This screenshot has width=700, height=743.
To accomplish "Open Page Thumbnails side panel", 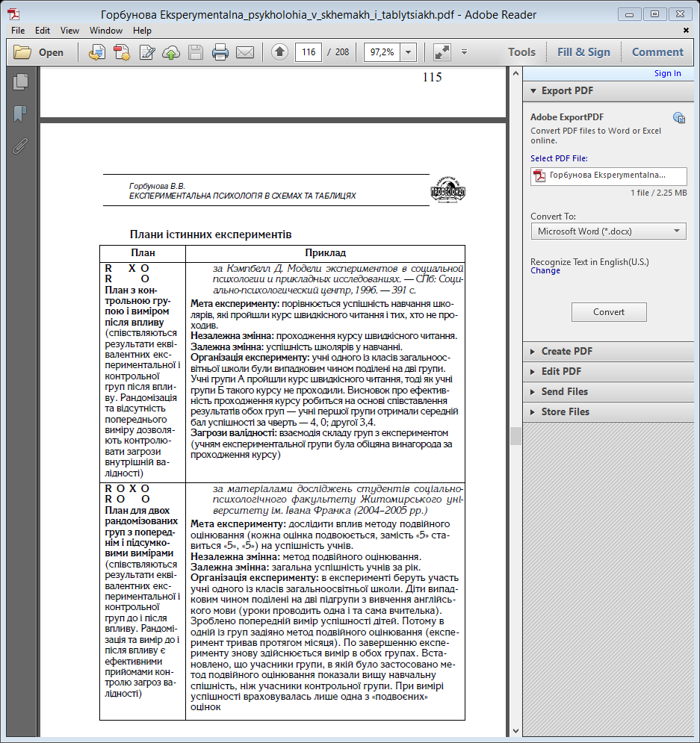I will click(20, 83).
